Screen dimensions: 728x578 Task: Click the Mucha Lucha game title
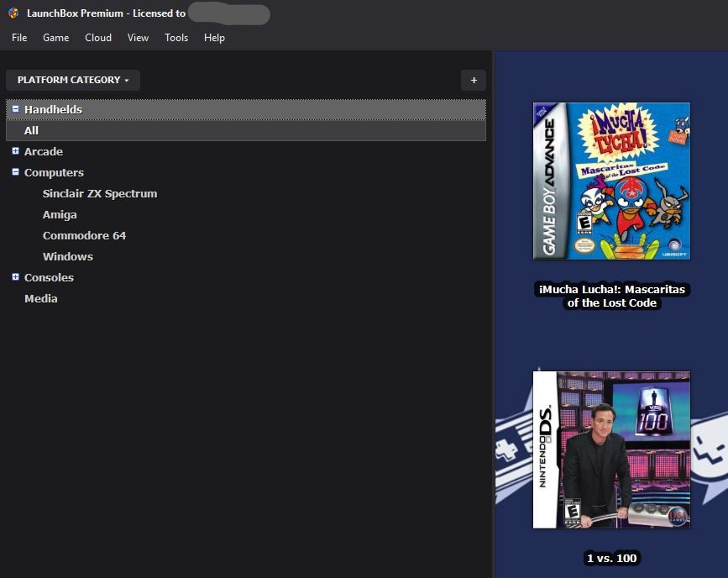point(612,296)
